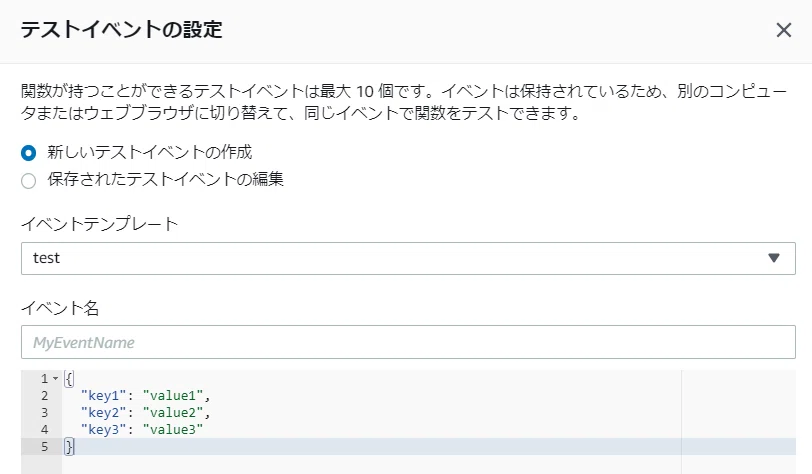Image resolution: width=812 pixels, height=474 pixels.
Task: Click line number 2 in the gutter
Action: pos(45,396)
